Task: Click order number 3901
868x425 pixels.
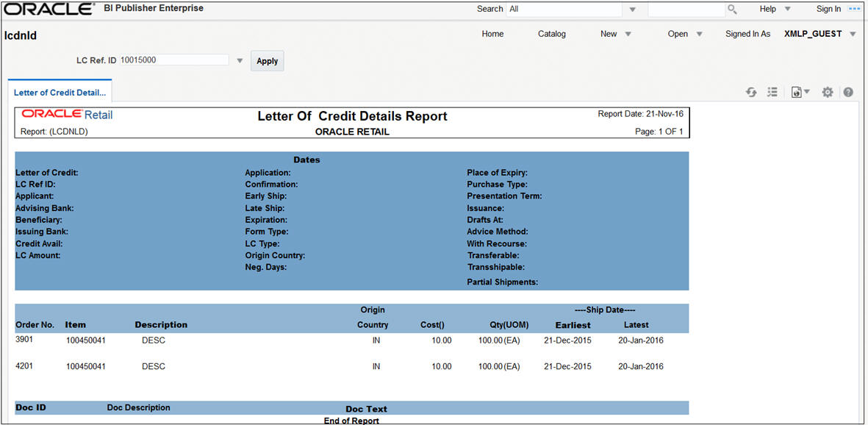Action: pos(25,340)
